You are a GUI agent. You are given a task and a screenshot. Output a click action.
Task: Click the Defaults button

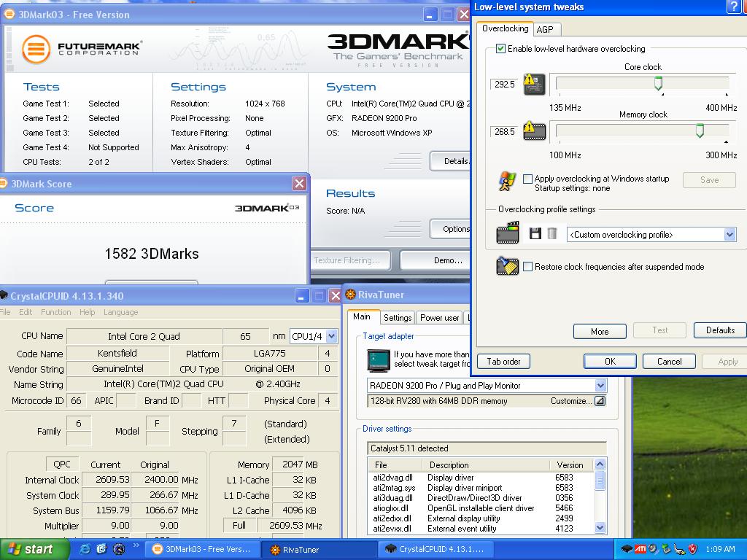720,330
